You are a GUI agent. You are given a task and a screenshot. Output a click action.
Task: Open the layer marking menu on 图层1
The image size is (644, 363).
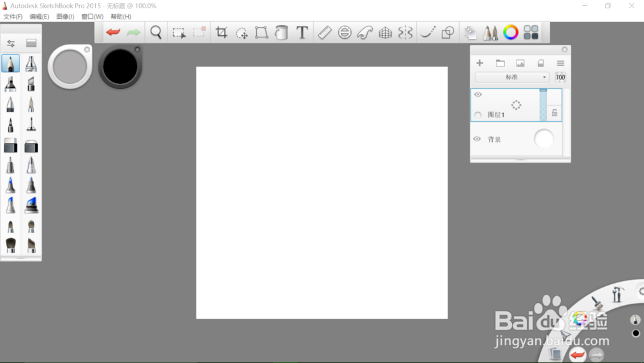coord(516,105)
